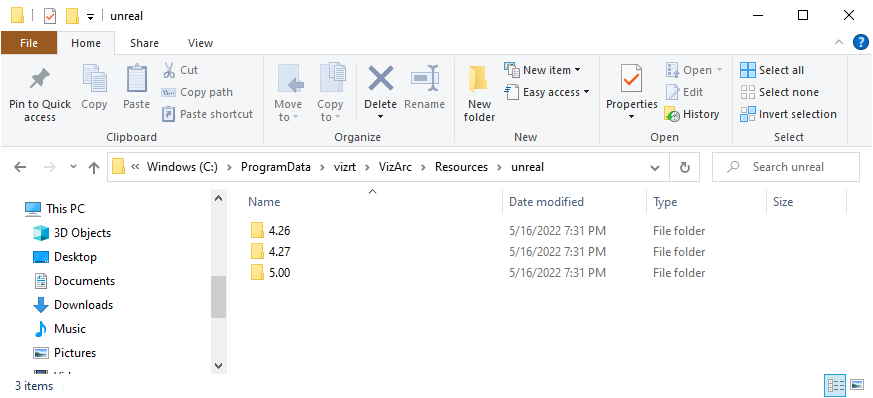Open the File menu tab

(x=29, y=43)
